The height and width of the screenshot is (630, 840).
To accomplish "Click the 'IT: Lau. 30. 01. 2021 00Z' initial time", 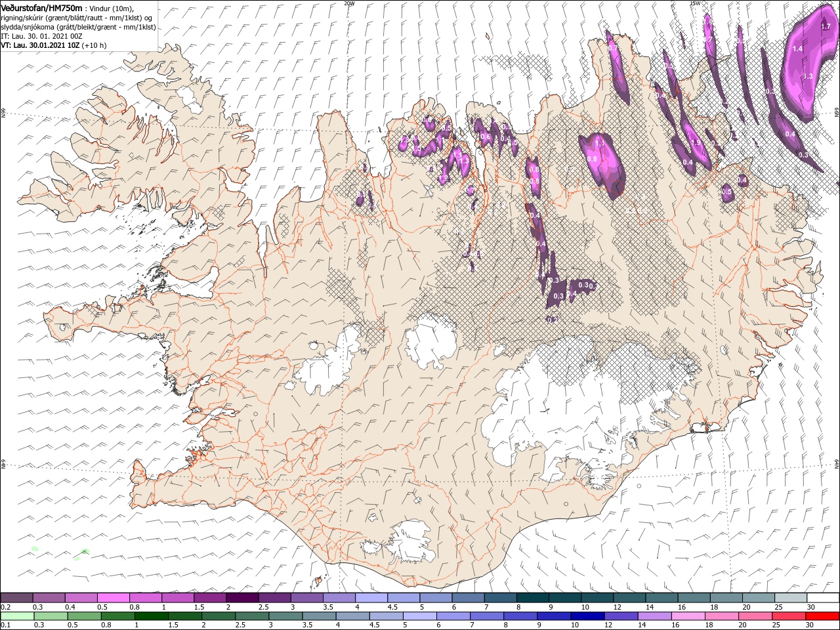I will (x=41, y=36).
